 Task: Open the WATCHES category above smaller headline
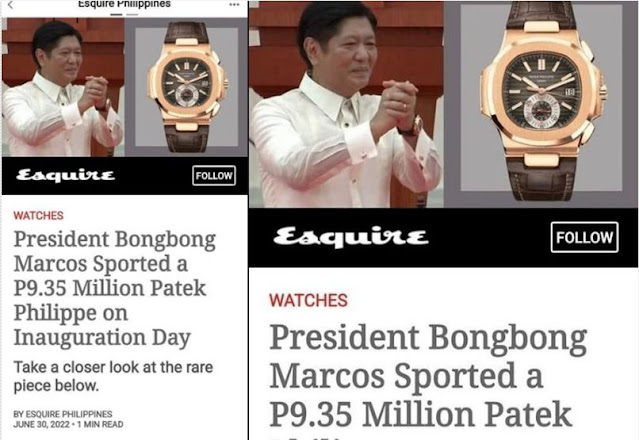coord(38,215)
